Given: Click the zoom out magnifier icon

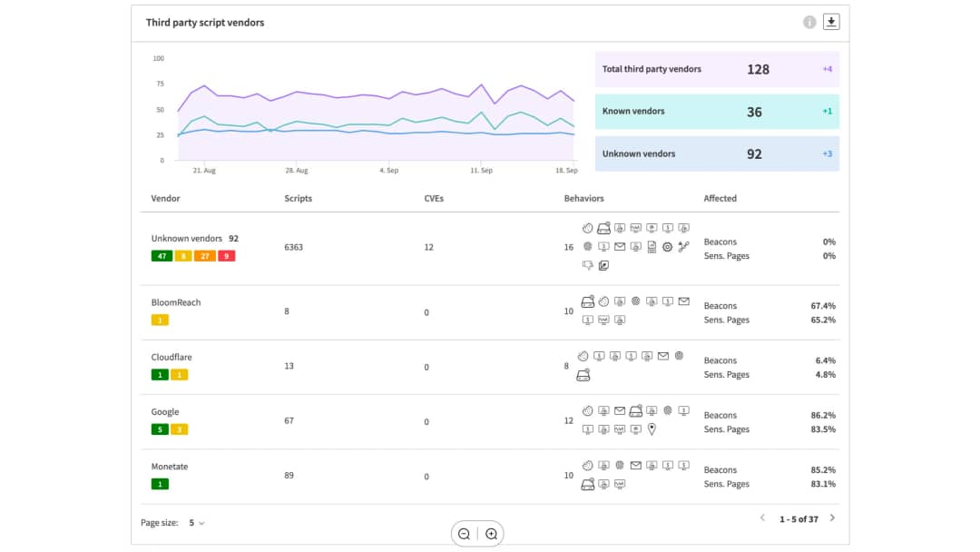Looking at the screenshot, I should coord(464,534).
